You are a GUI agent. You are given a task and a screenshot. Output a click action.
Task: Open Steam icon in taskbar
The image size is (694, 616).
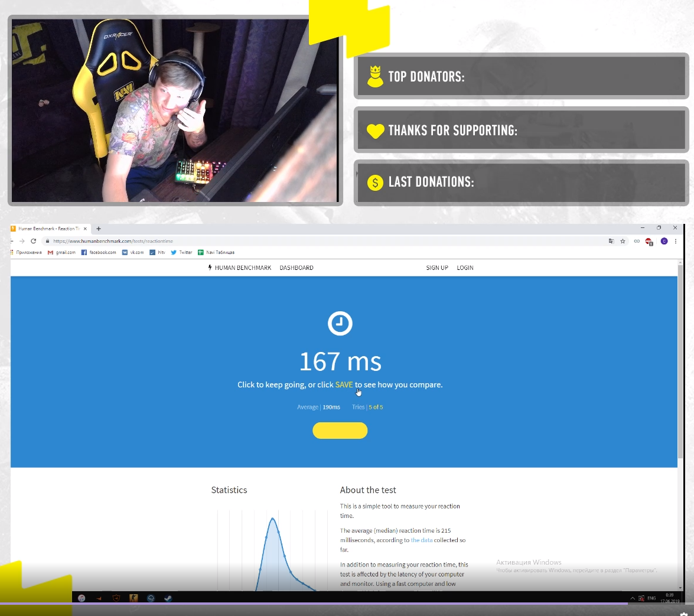pos(168,598)
